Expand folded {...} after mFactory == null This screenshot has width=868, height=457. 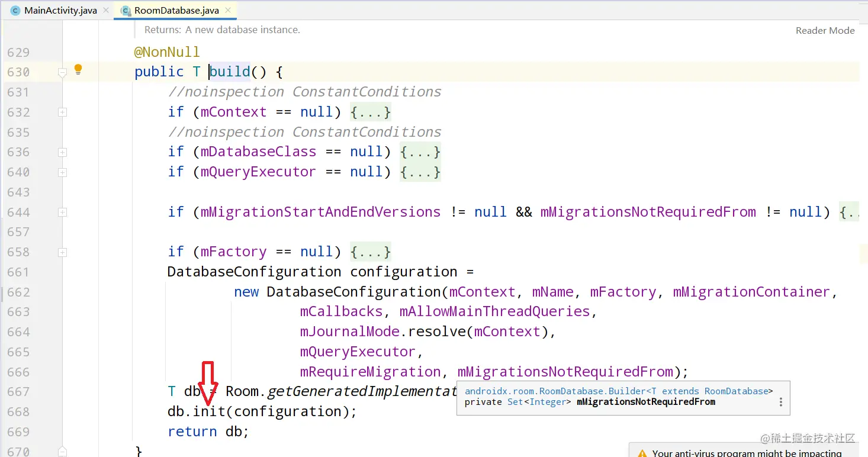370,252
